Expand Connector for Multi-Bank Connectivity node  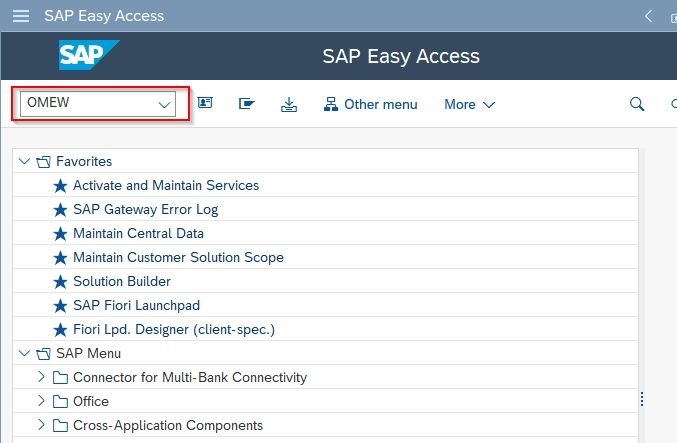(x=41, y=377)
